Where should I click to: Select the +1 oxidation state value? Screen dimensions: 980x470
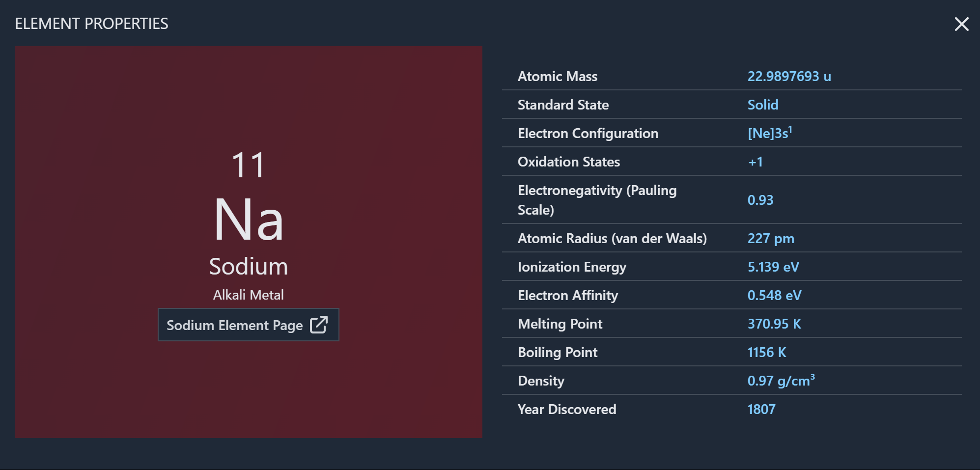(x=755, y=162)
